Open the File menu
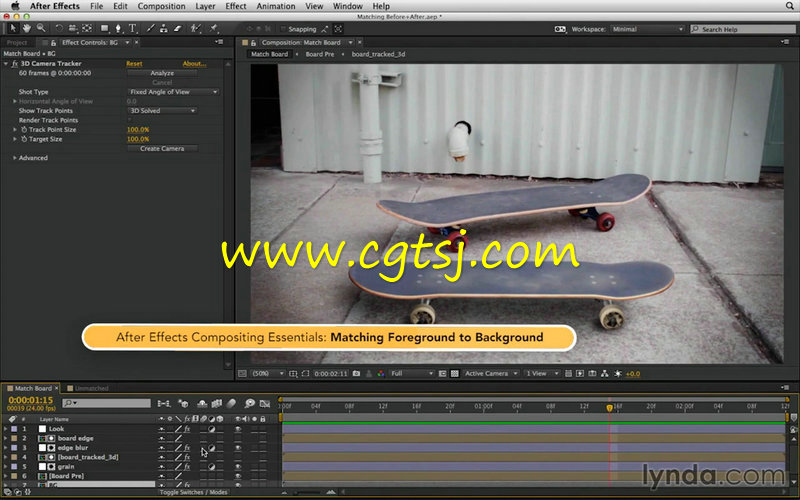Viewport: 800px width, 500px height. click(x=96, y=6)
